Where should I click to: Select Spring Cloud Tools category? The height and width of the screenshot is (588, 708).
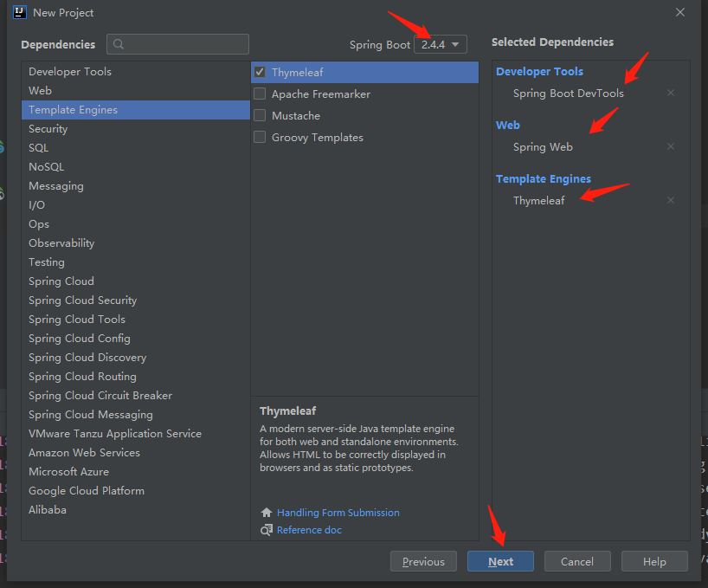click(x=136, y=320)
